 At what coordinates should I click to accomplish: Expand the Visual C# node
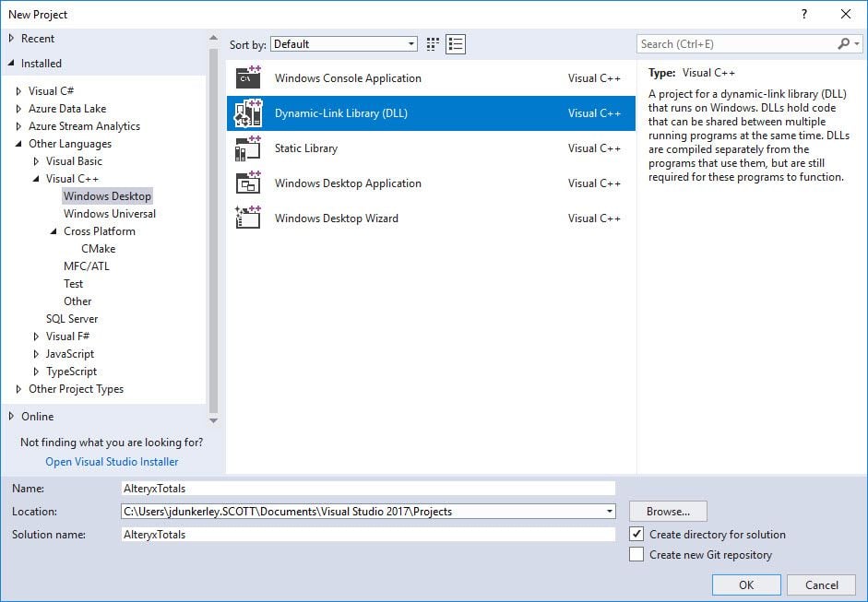click(x=18, y=90)
